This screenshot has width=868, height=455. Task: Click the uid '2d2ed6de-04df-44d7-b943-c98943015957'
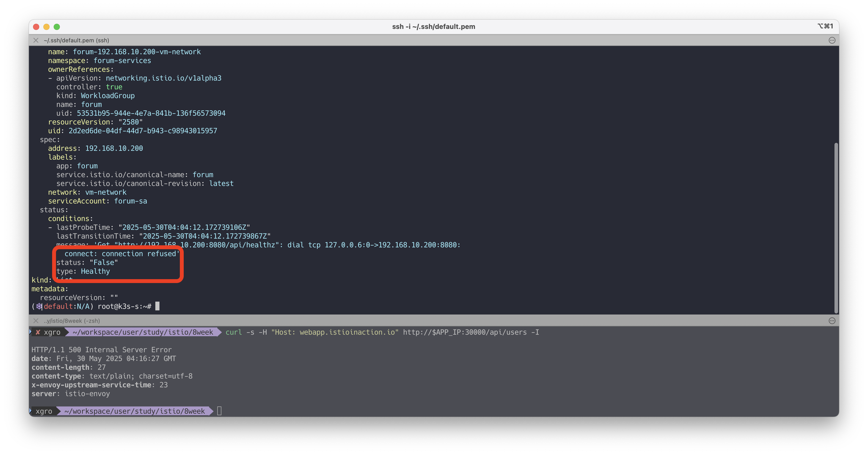coord(143,130)
